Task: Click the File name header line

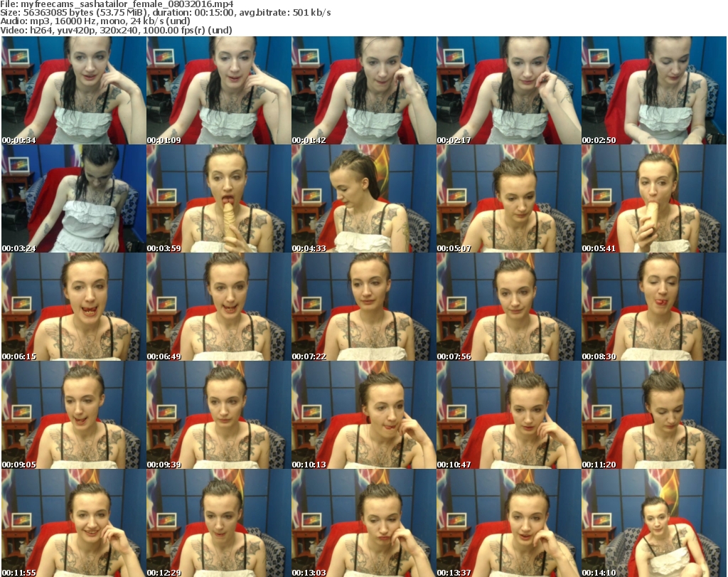Action: (x=122, y=4)
